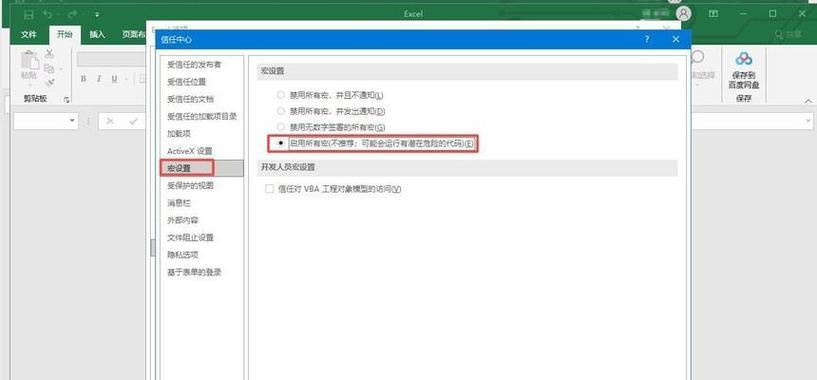
Task: Select 消息栏 in Trust Center sidebar
Action: click(202, 203)
